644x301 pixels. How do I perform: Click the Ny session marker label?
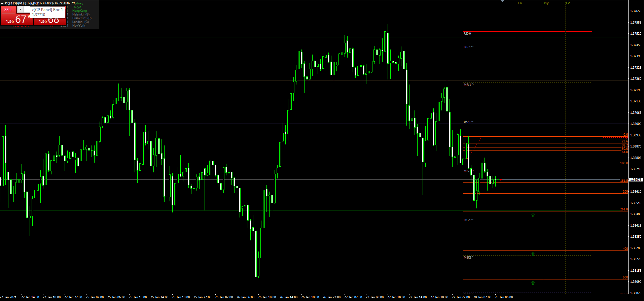coord(546,3)
